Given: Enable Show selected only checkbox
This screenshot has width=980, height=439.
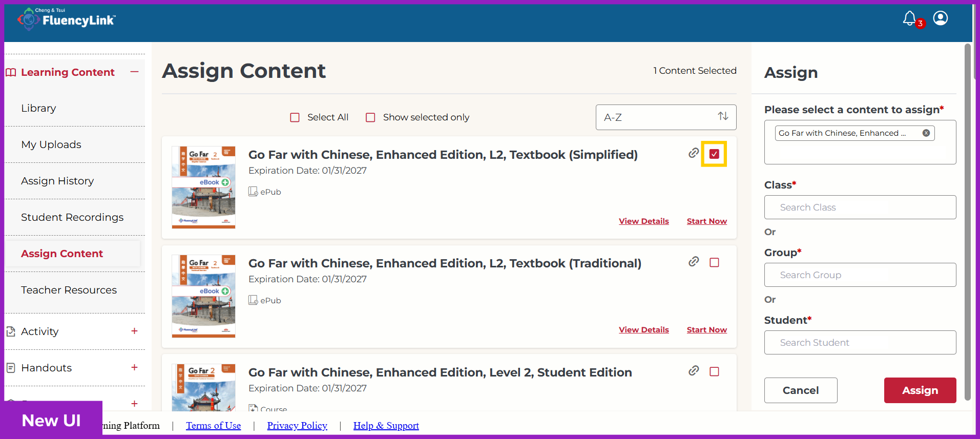Looking at the screenshot, I should coord(370,117).
